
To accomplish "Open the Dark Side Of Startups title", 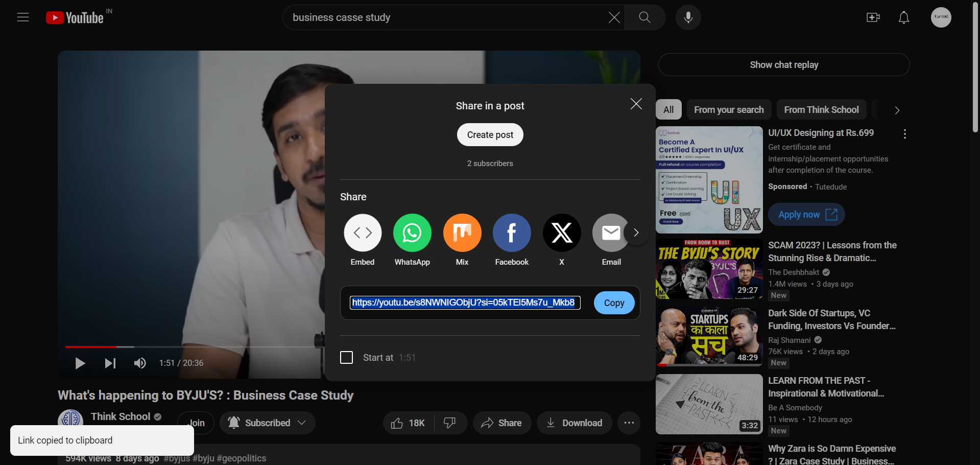I will (x=832, y=319).
